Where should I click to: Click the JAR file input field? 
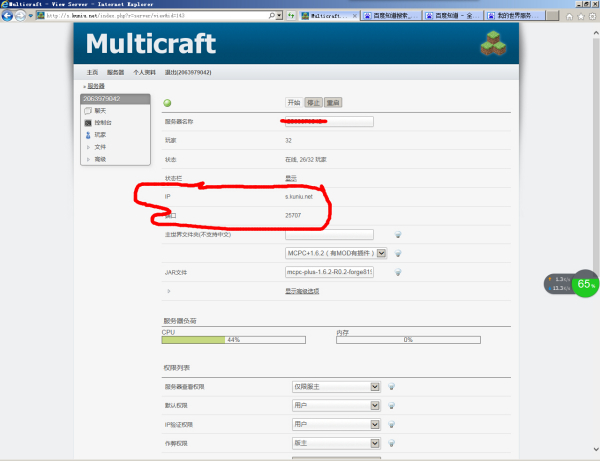[x=329, y=272]
